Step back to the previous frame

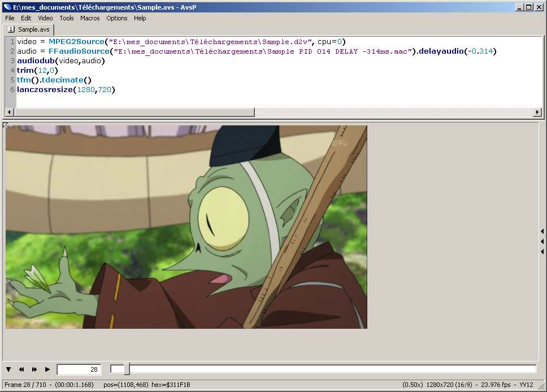click(x=21, y=369)
